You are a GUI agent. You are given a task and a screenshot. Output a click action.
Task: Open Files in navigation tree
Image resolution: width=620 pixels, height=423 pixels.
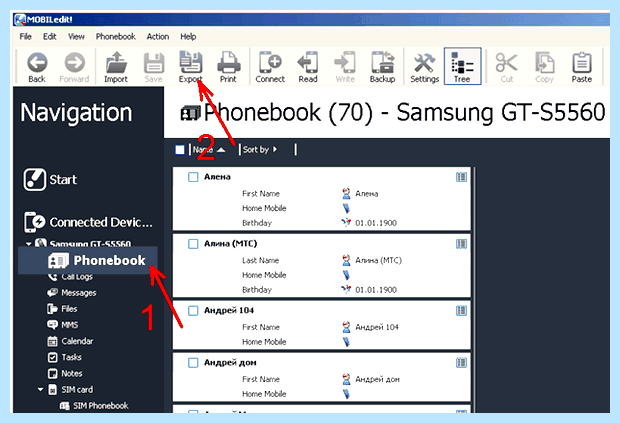[62, 309]
